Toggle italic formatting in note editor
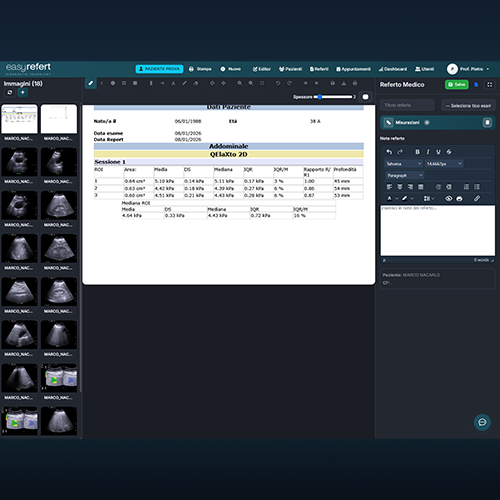Viewport: 500px width, 500px height. [x=428, y=152]
